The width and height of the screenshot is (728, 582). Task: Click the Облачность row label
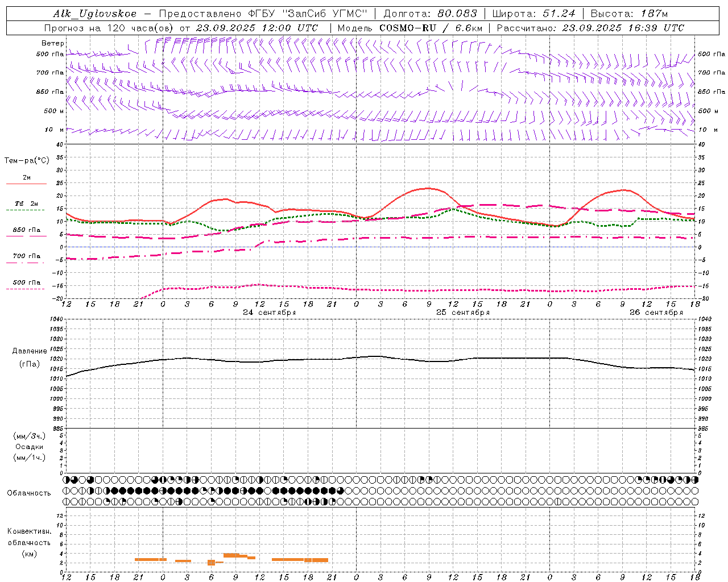point(29,493)
